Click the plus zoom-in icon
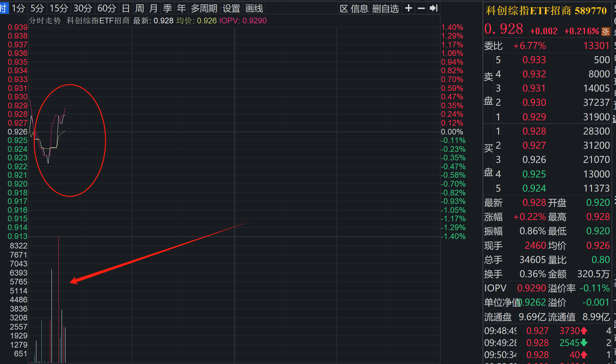This screenshot has width=616, height=364. tap(408, 8)
